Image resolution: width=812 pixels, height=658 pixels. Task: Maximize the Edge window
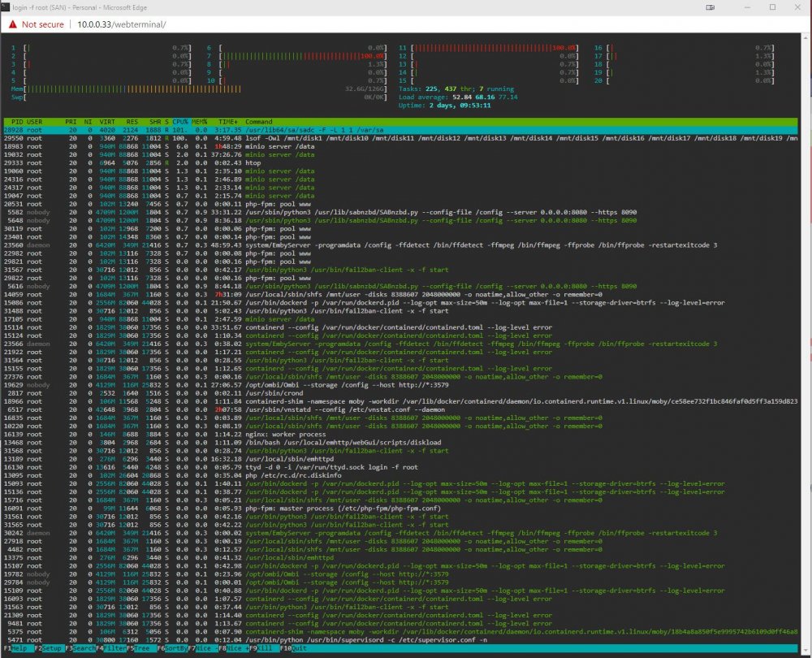pos(772,7)
